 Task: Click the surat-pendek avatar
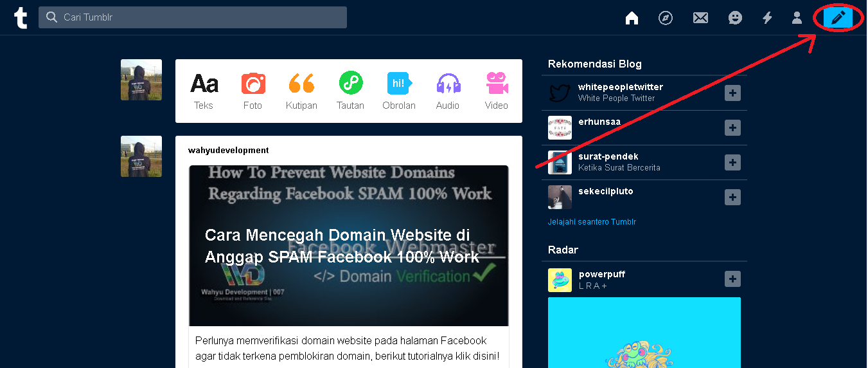click(x=560, y=163)
